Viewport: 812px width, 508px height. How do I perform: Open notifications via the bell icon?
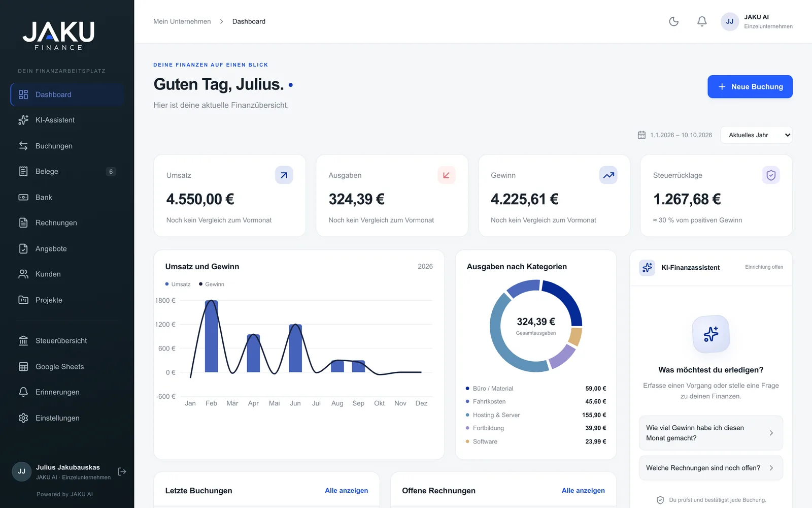tap(702, 21)
